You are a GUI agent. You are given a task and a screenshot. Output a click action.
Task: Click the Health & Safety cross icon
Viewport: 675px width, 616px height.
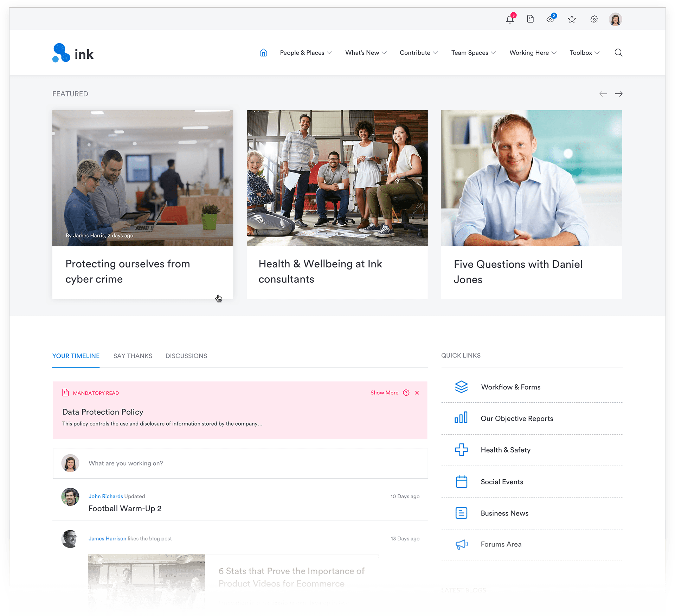coord(462,450)
